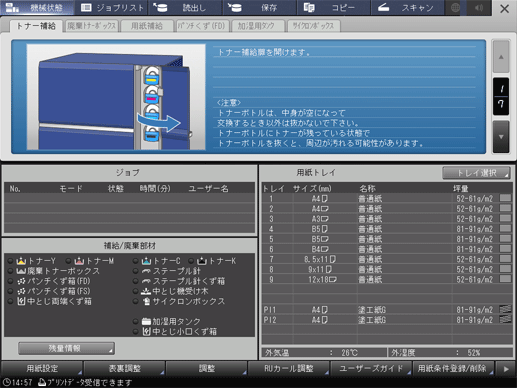The width and height of the screenshot is (517, 388).
Task: Close the screen with the X button
Action: [x=505, y=8]
